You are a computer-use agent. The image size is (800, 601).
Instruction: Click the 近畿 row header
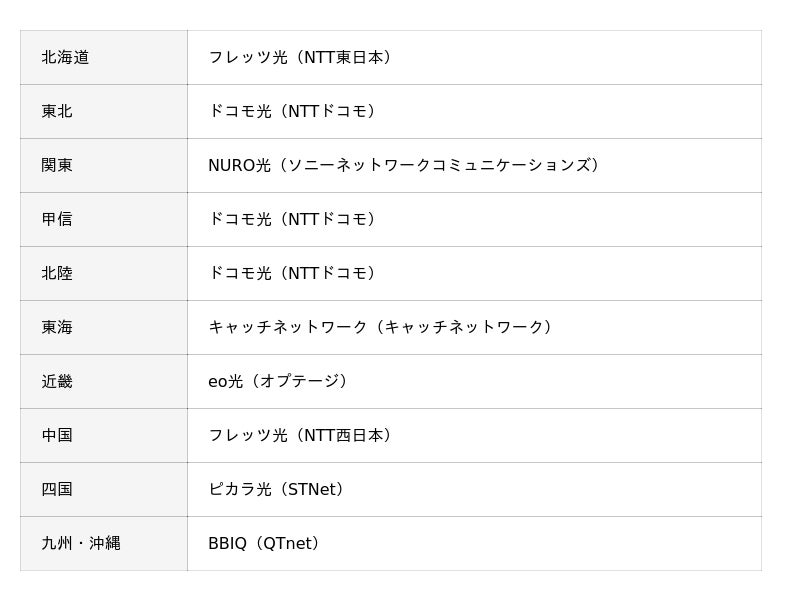click(57, 381)
